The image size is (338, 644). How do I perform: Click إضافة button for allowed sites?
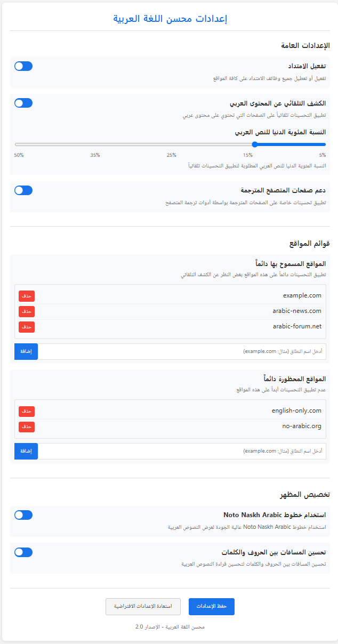point(26,351)
